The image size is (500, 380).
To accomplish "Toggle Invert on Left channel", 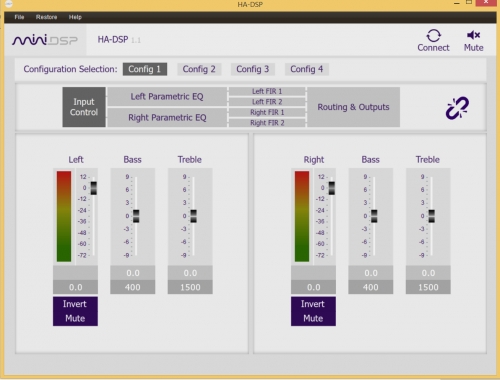I will point(75,304).
